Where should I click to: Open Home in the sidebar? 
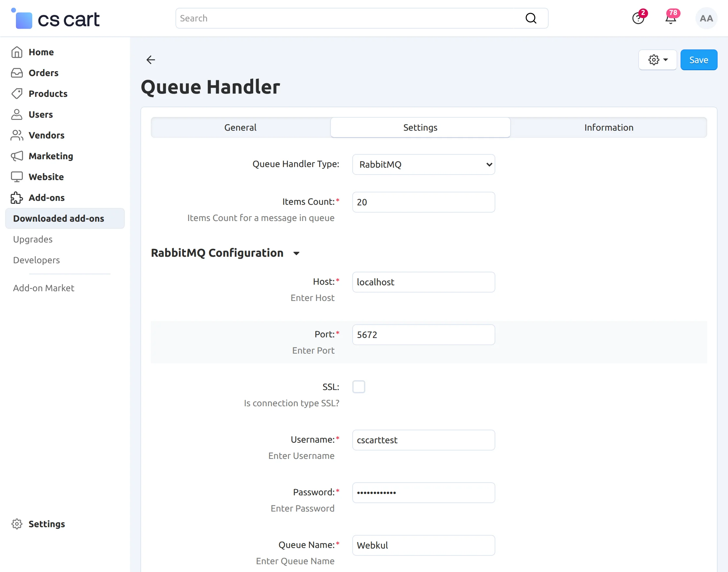41,52
